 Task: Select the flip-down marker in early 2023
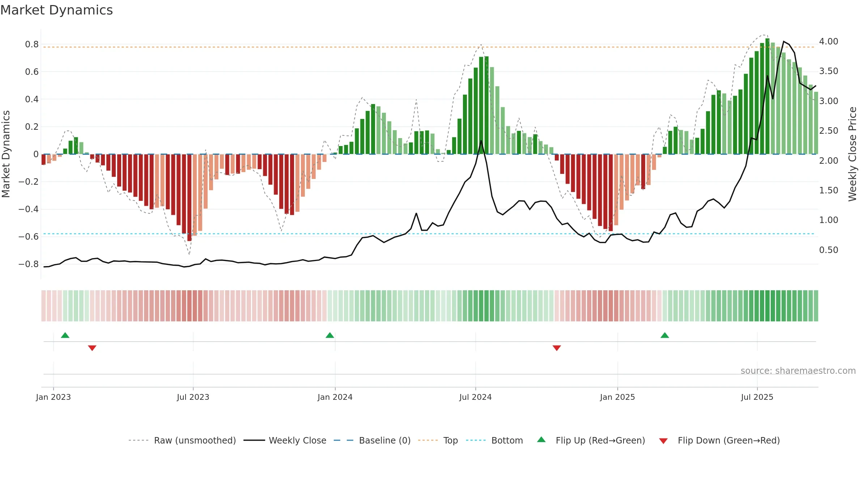92,348
